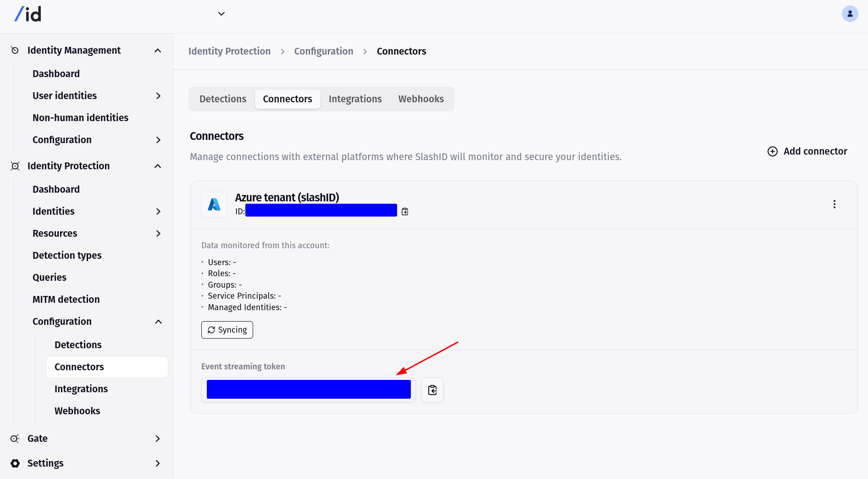Click the SlashID logo

pos(28,14)
